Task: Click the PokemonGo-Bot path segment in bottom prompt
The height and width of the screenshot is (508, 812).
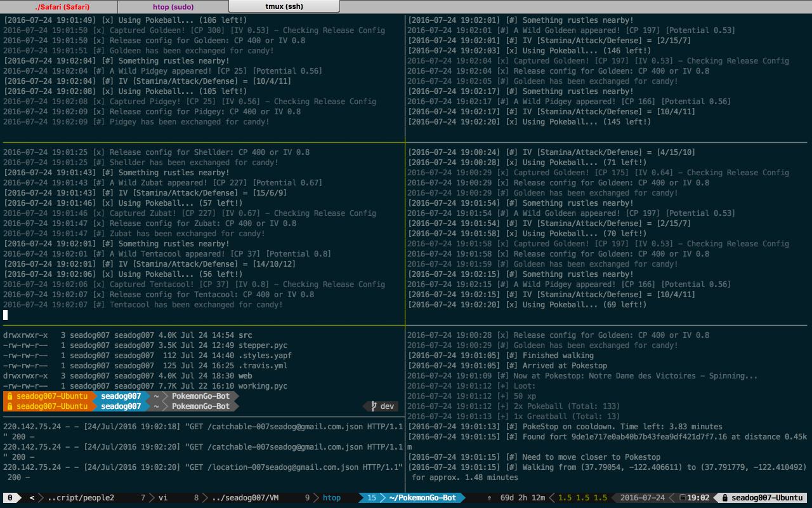Action: pyautogui.click(x=200, y=406)
